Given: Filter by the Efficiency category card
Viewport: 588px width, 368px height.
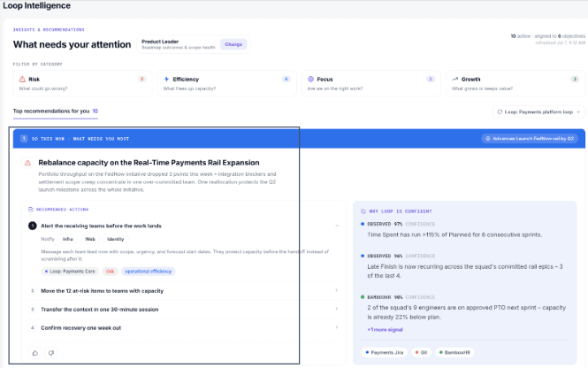Looking at the screenshot, I should [x=227, y=83].
